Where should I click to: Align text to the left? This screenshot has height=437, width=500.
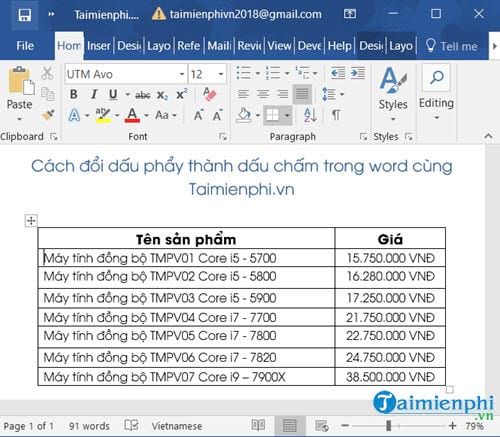(243, 94)
